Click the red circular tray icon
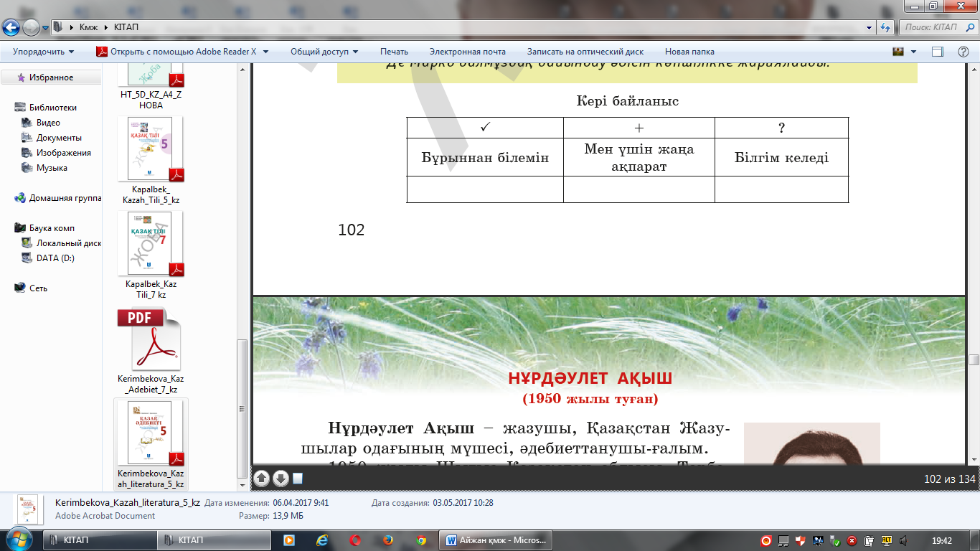The width and height of the screenshot is (980, 551). point(766,540)
